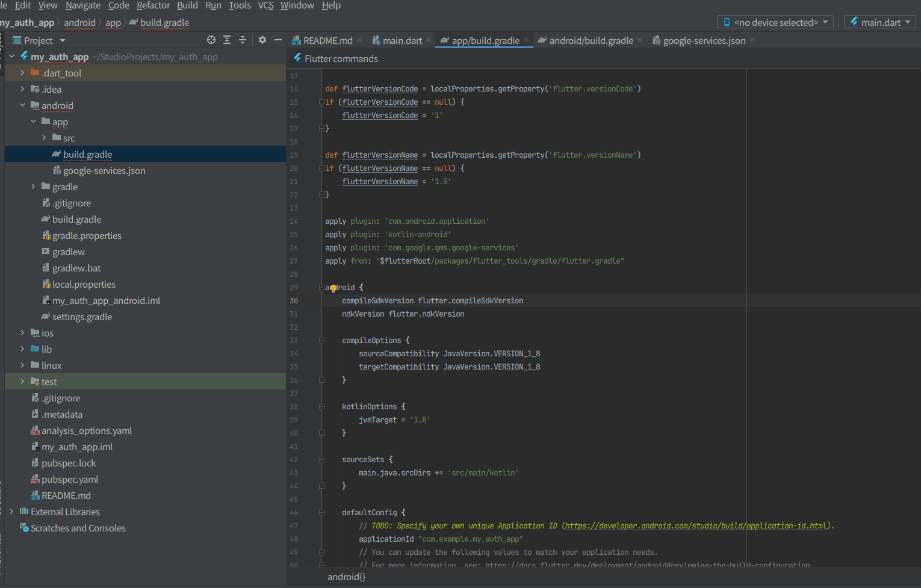Toggle code fold at compileOptions block
This screenshot has width=921, height=588.
(321, 341)
